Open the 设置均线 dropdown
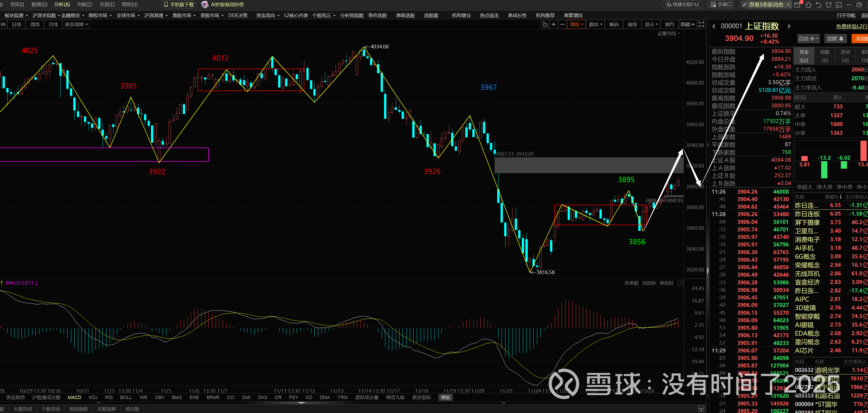 point(669,33)
